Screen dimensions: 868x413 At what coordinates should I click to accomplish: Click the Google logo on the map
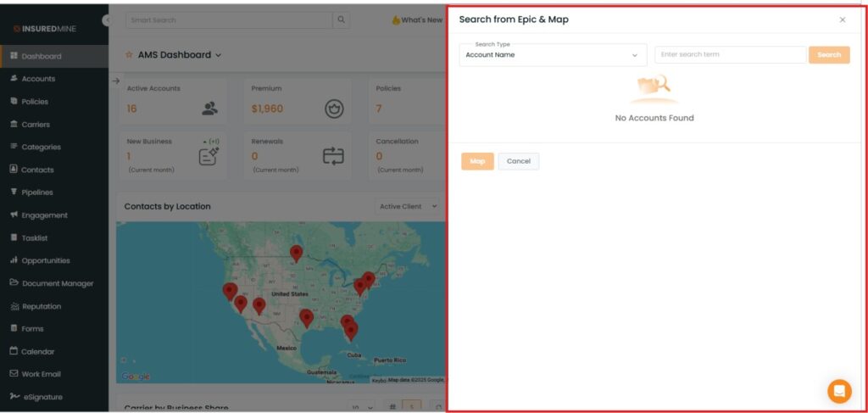[x=136, y=377]
